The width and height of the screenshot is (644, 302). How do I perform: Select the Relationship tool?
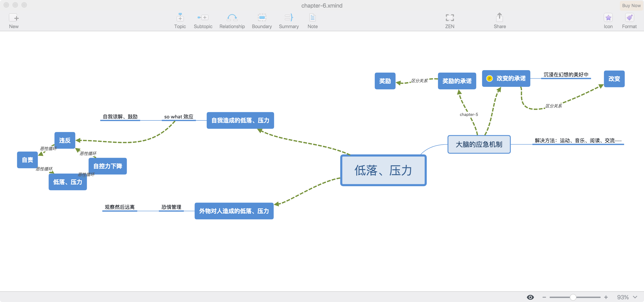[x=232, y=18]
